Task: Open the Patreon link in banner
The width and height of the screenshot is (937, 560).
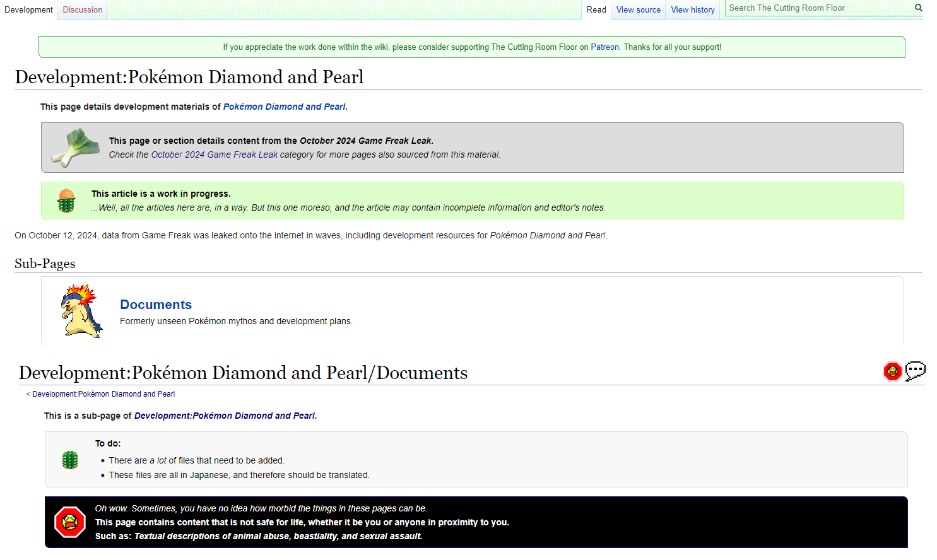Action: (605, 47)
